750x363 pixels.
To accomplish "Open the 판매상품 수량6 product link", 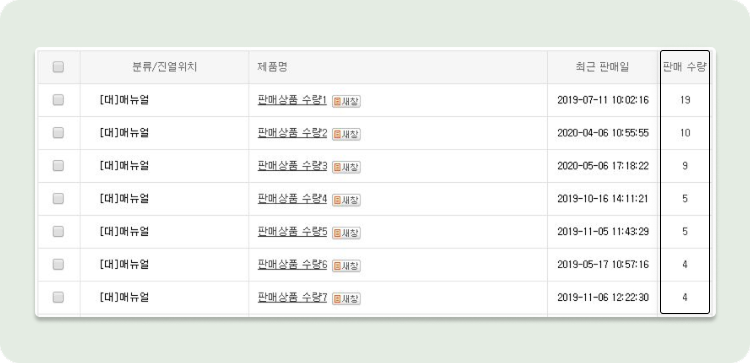I will (292, 264).
